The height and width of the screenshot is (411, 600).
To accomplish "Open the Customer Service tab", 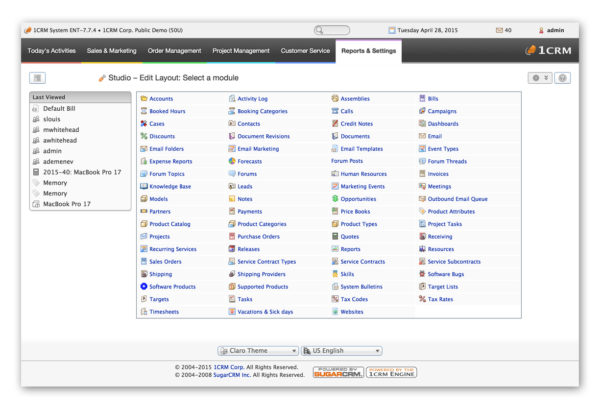I will 305,51.
